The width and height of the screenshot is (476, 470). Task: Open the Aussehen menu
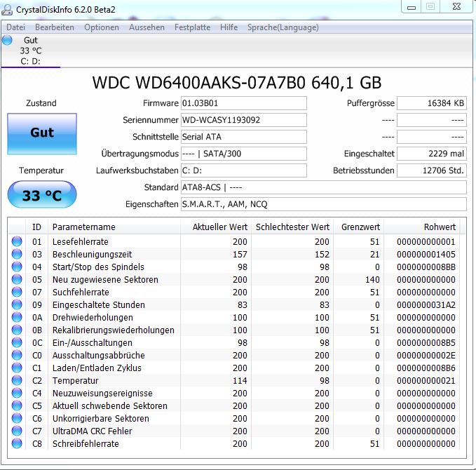tap(147, 27)
